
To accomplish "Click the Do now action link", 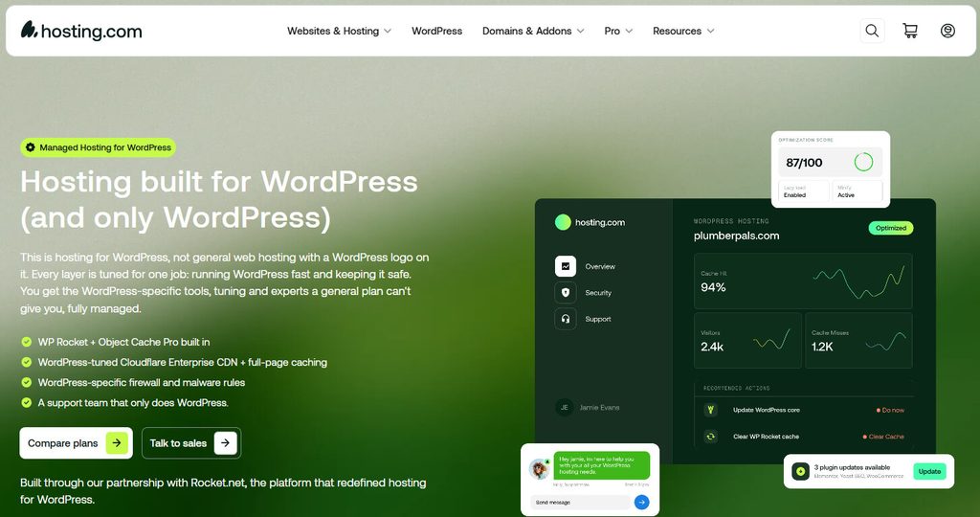I will tap(891, 410).
